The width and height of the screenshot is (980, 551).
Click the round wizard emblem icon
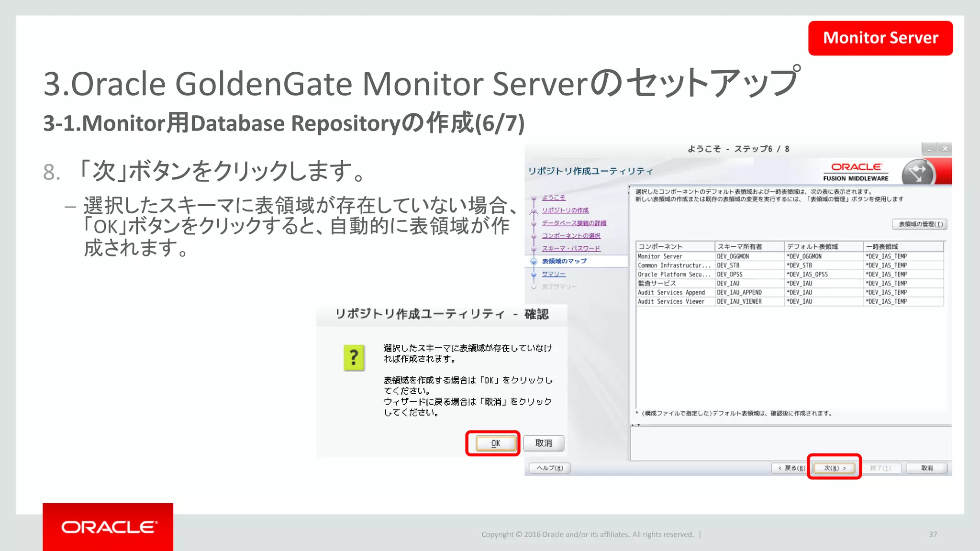pos(918,173)
